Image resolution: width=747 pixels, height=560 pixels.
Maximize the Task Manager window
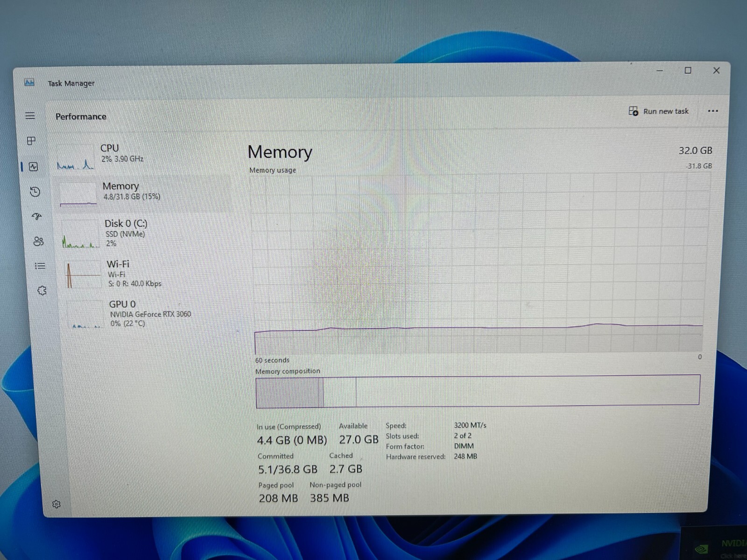pos(688,70)
